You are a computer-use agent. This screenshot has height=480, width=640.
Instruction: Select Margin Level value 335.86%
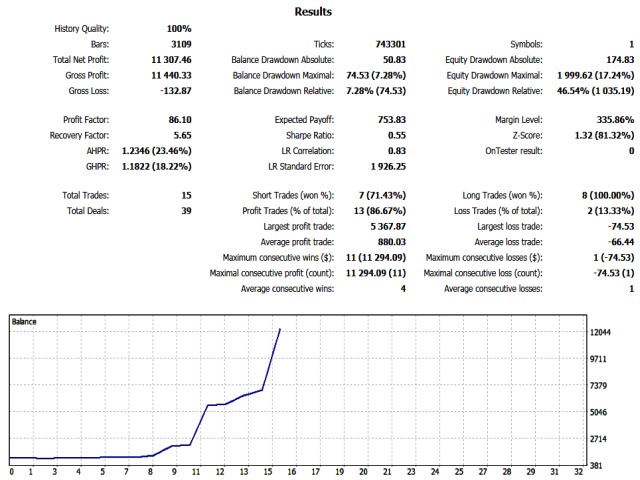pos(615,120)
